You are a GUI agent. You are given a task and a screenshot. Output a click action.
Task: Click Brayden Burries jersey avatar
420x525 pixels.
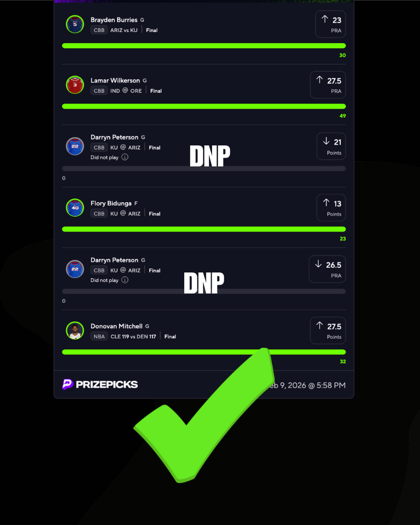coord(75,24)
